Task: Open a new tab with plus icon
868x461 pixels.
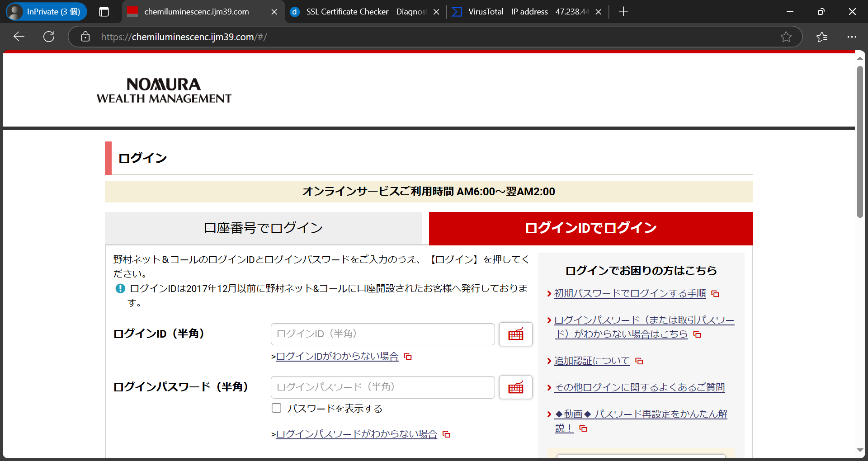Action: click(623, 12)
